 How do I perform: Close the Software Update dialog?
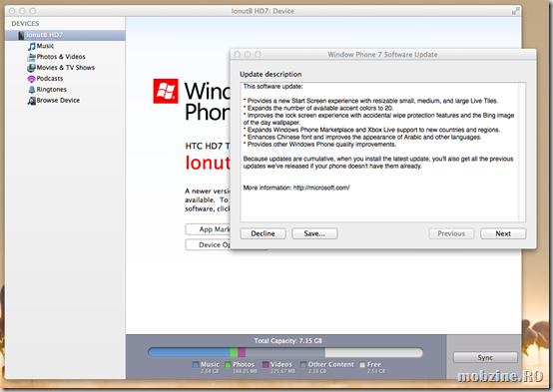pyautogui.click(x=238, y=54)
